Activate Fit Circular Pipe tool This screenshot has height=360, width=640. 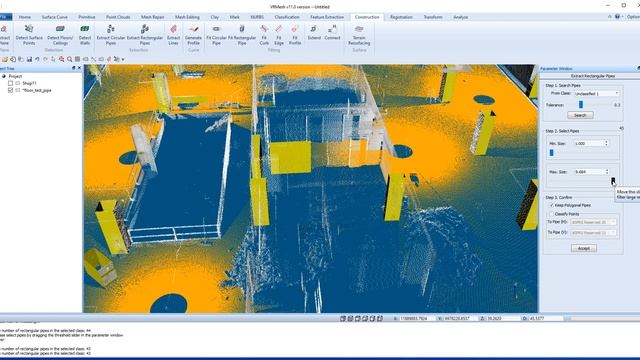click(216, 35)
